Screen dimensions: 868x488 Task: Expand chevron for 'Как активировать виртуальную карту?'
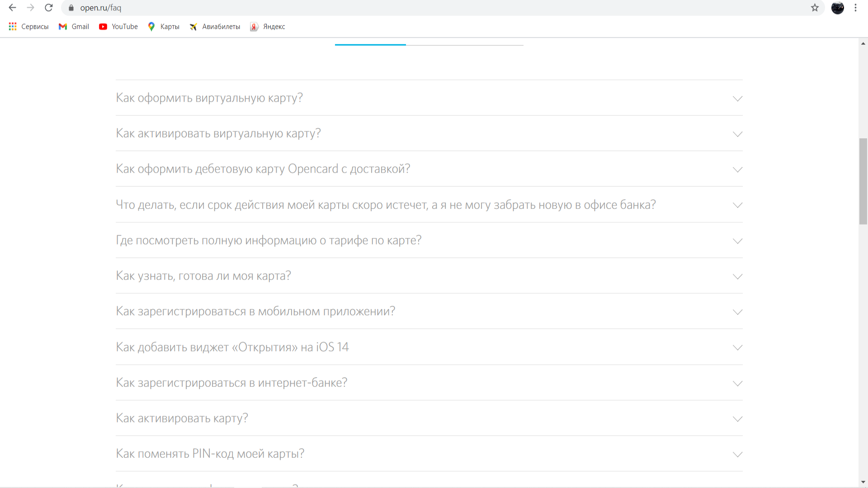coord(737,134)
